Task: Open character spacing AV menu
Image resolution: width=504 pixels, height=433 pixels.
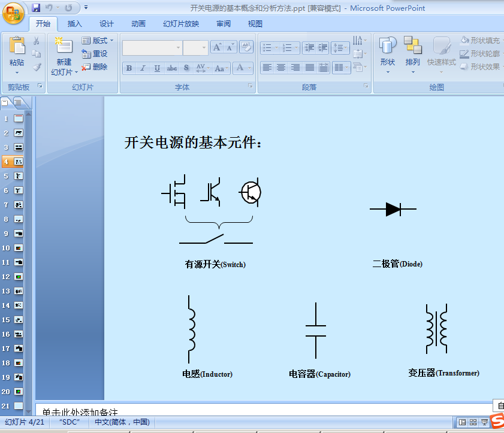Action: (203, 68)
